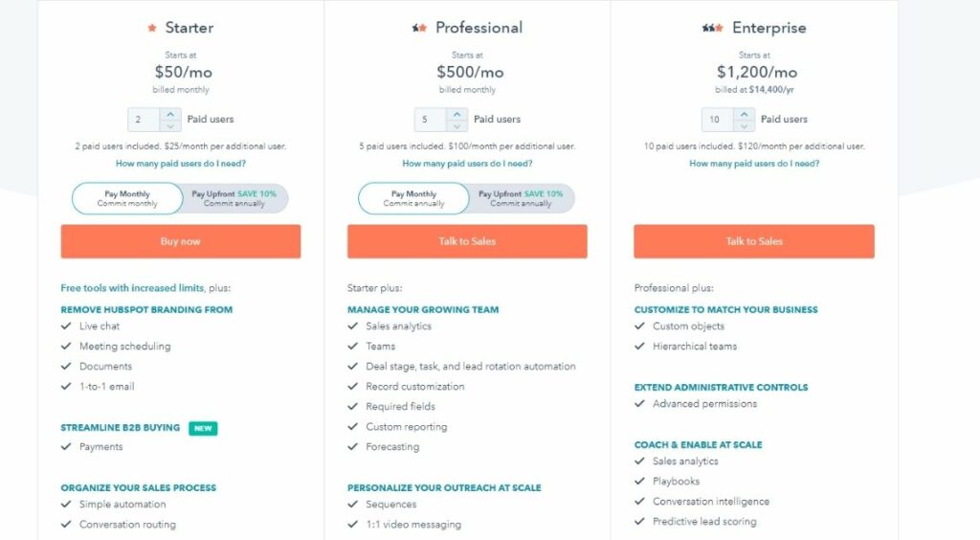Screen dimensions: 980x540
Task: Open 'How many paid users do I need?' in Professional
Action: [x=467, y=163]
